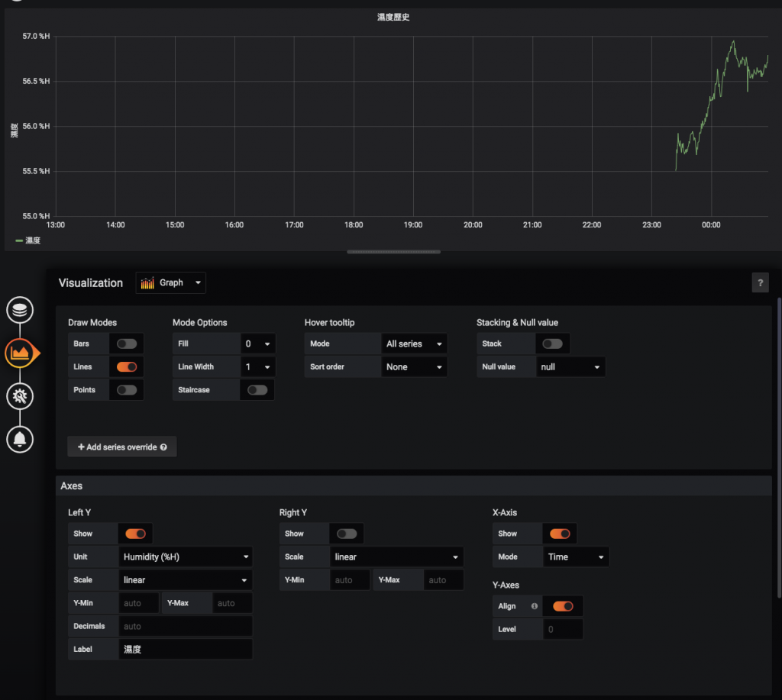782x700 pixels.
Task: Click the editor vertical scrollbar
Action: (x=779, y=448)
